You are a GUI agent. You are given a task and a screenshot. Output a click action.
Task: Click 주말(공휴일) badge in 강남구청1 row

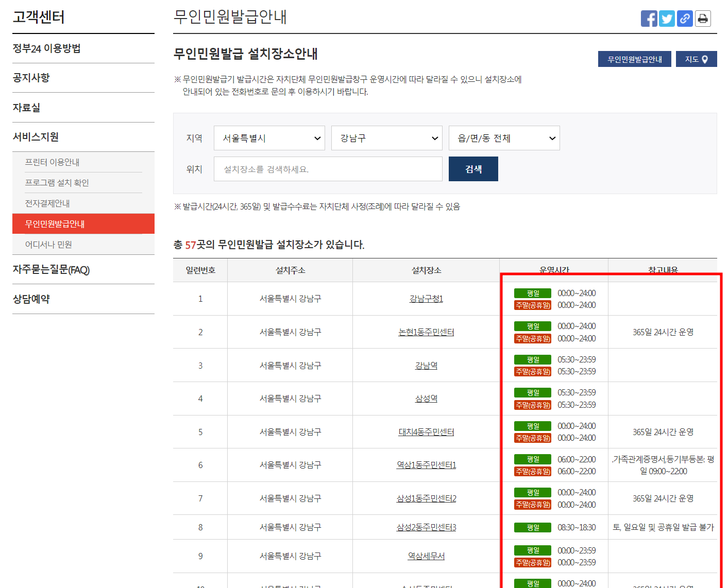point(533,305)
